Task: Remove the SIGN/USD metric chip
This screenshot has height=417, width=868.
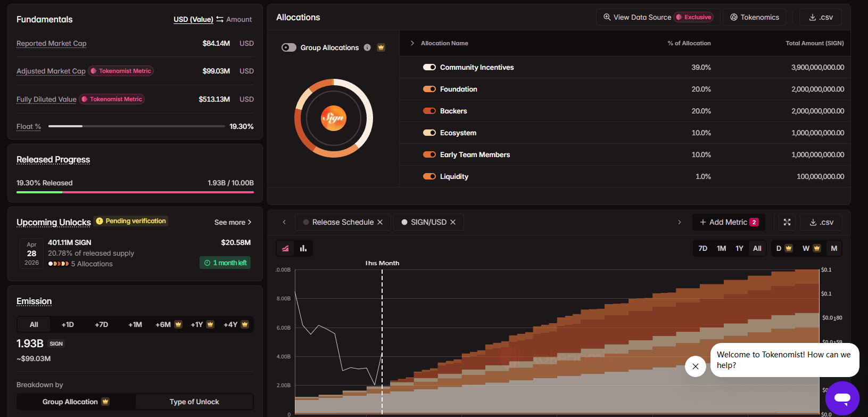Action: click(453, 222)
